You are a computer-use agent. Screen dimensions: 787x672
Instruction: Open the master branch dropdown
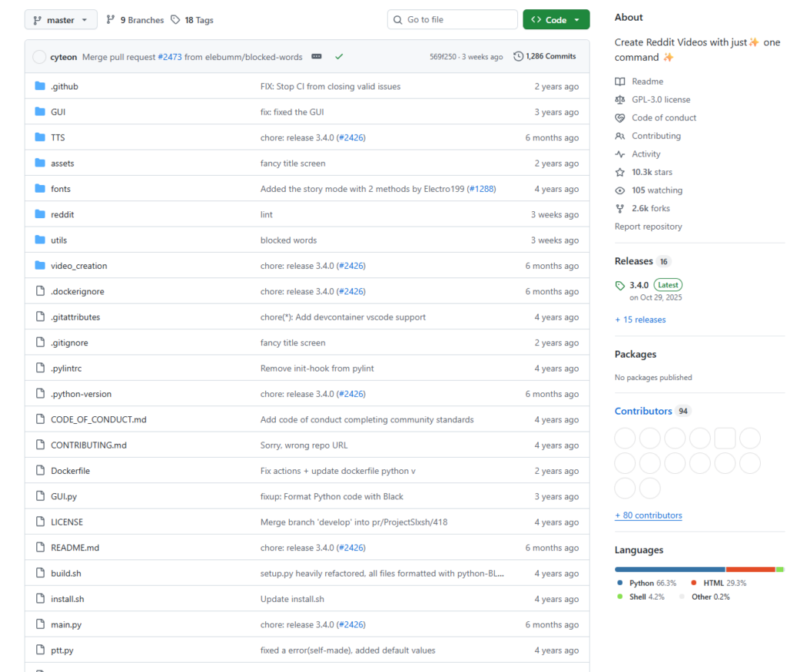coord(61,20)
